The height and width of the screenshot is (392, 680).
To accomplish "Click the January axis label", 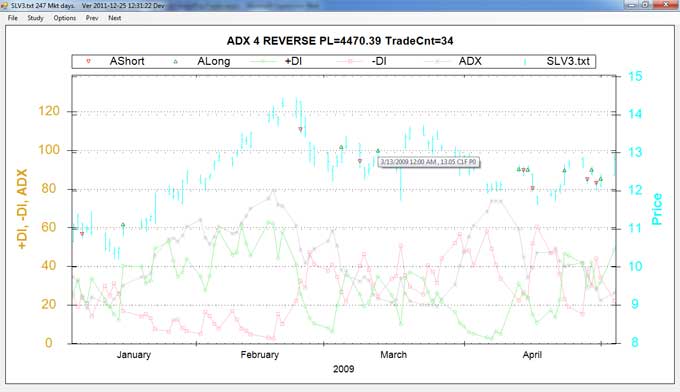I will [x=134, y=355].
